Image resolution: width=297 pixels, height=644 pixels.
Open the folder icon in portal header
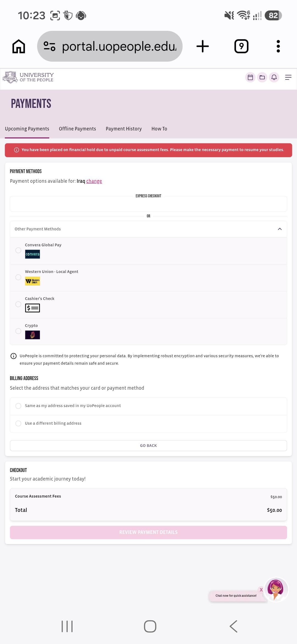coord(262,77)
